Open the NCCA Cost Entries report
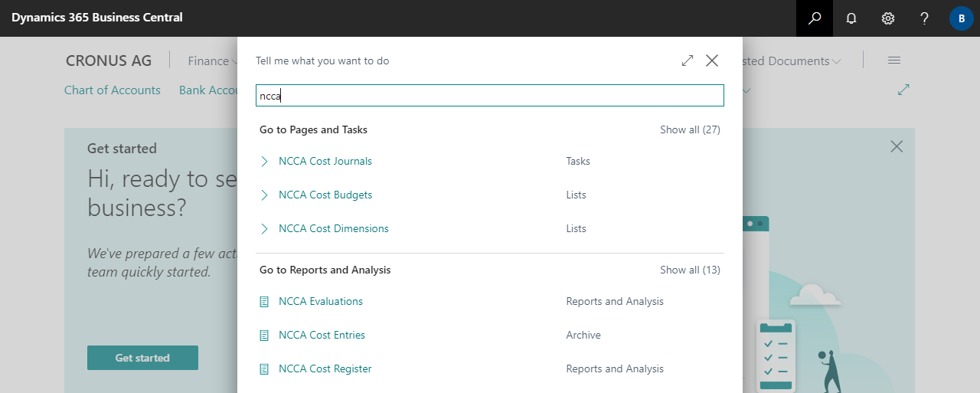The height and width of the screenshot is (393, 980). coord(322,335)
